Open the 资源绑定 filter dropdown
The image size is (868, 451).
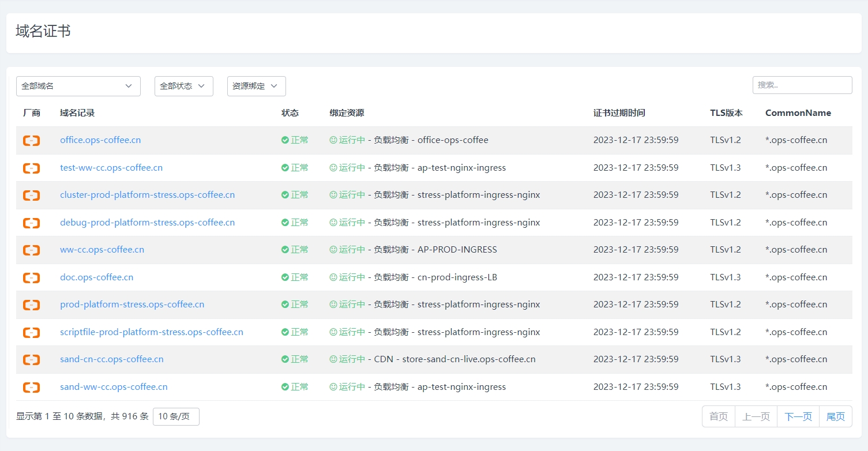256,86
